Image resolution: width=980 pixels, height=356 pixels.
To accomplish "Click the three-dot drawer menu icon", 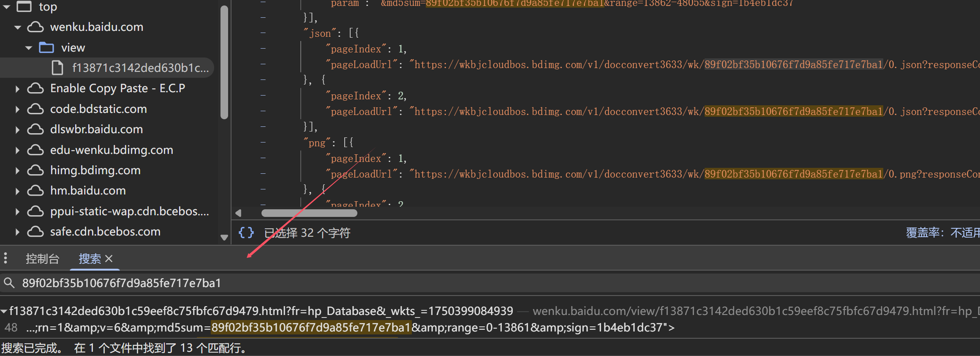I will point(5,258).
